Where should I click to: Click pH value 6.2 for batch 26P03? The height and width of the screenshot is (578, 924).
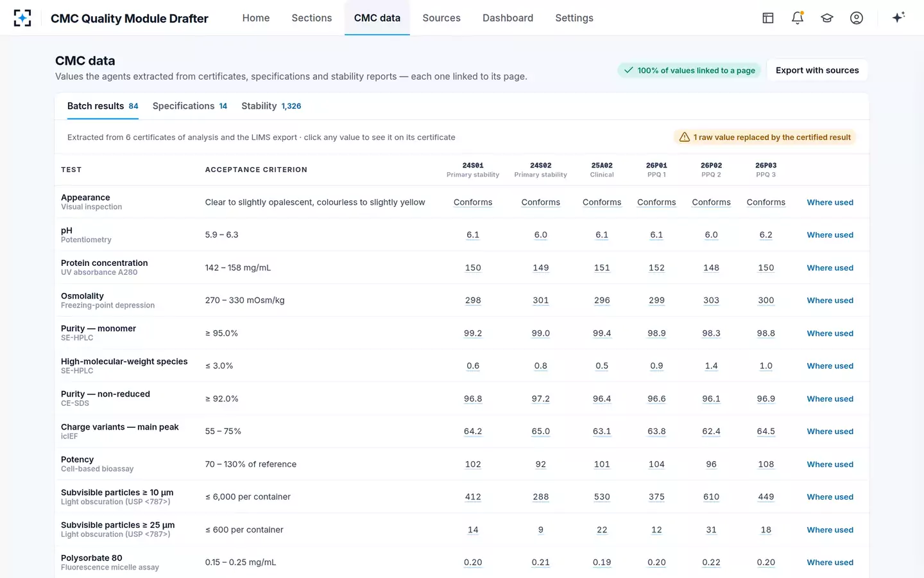(x=766, y=235)
